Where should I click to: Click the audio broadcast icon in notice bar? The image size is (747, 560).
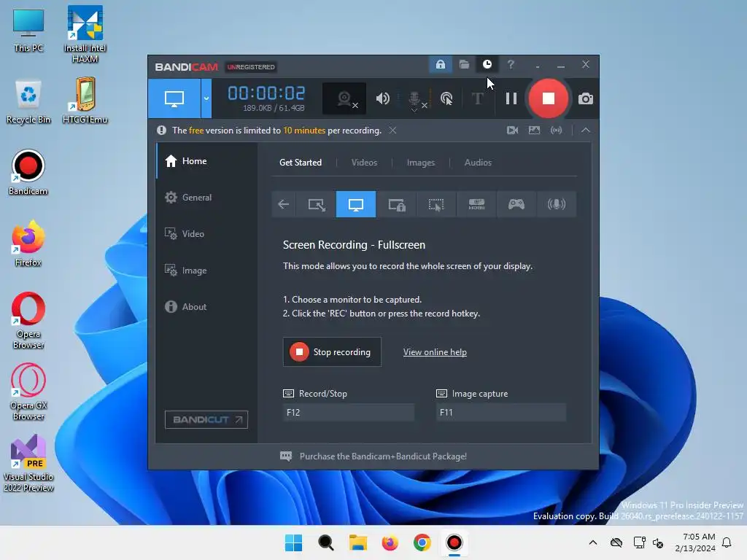point(556,130)
